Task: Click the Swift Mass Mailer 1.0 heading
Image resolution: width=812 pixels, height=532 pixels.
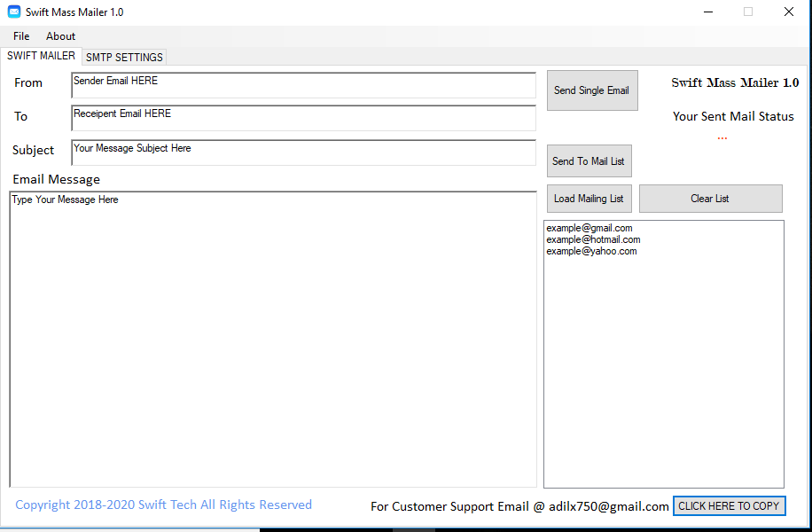Action: point(736,82)
